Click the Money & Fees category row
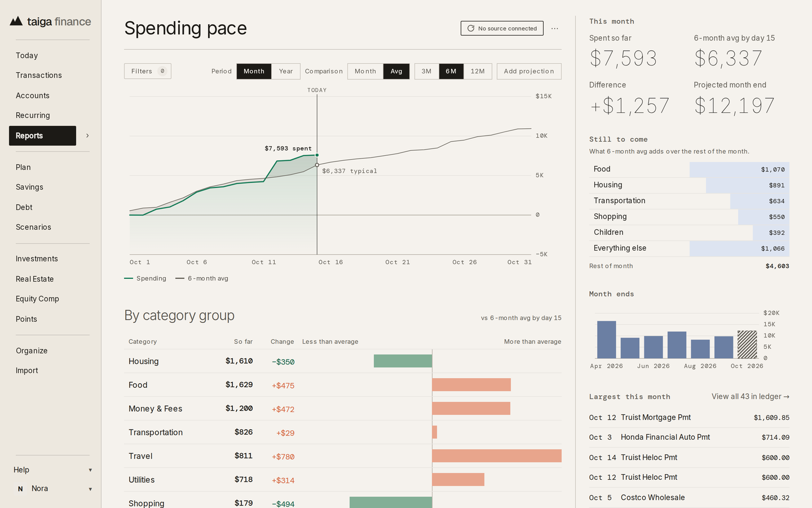Image resolution: width=812 pixels, height=508 pixels. 343,409
